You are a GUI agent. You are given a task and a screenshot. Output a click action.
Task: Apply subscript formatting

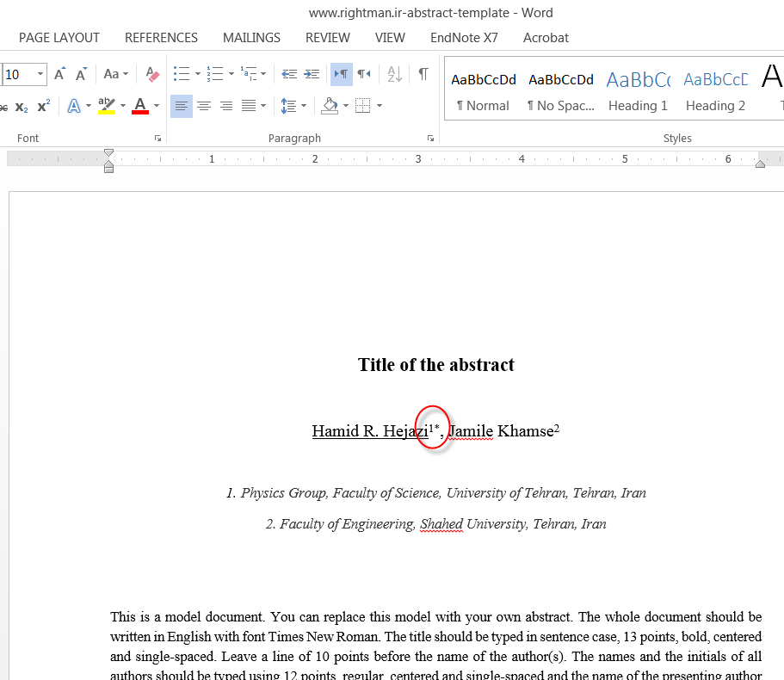coord(22,107)
